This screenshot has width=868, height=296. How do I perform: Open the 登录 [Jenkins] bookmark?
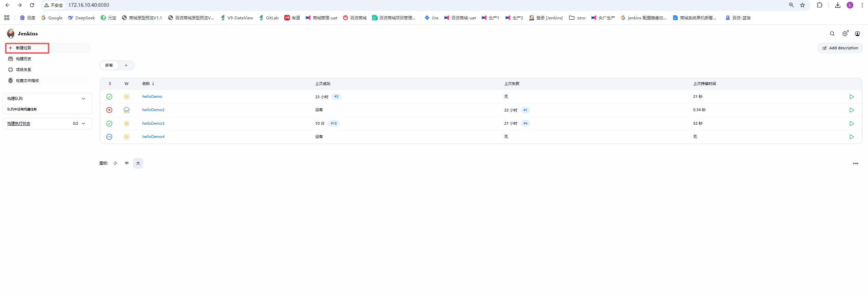click(546, 18)
